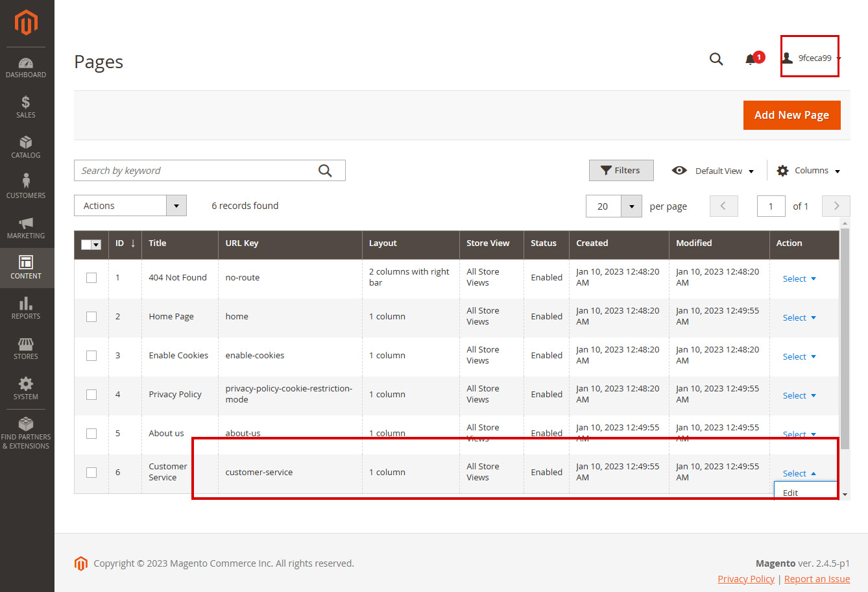Open the Actions dropdown
Image resolution: width=868 pixels, height=592 pixels.
click(130, 205)
